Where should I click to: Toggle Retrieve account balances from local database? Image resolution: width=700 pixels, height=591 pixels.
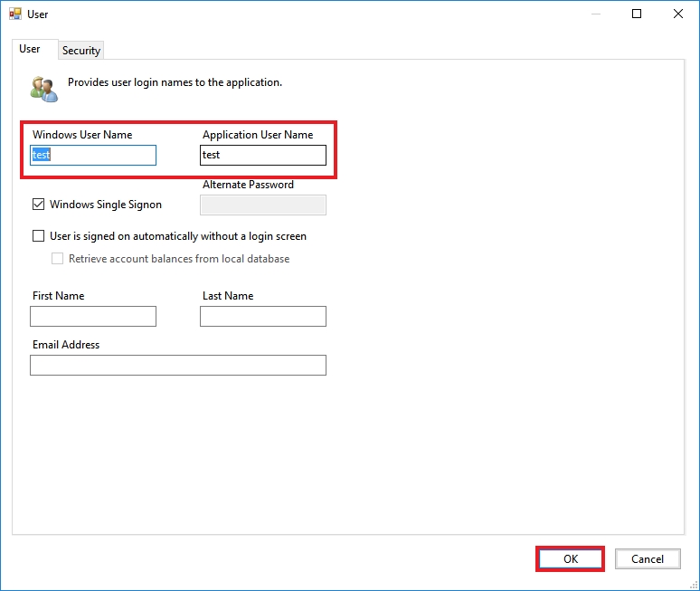point(57,258)
